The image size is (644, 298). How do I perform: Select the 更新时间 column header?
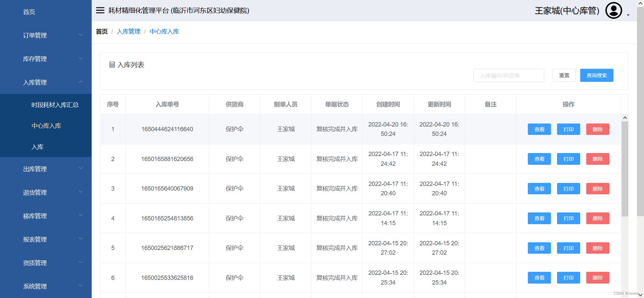[x=439, y=104]
